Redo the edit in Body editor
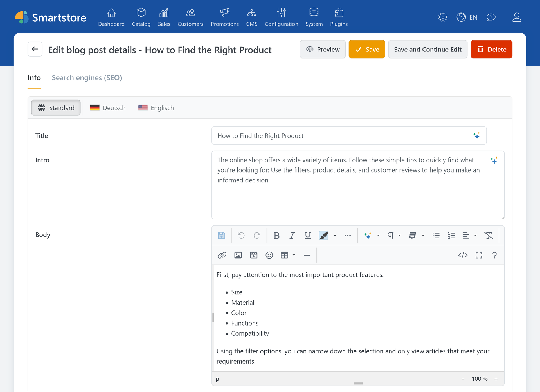Screen dimensions: 540x392 pos(257,235)
